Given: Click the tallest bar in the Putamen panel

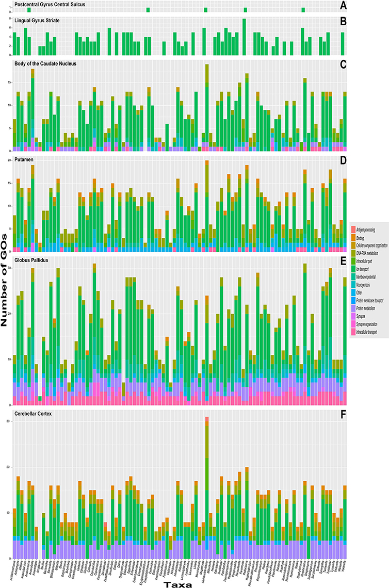Looking at the screenshot, I should 207,206.
